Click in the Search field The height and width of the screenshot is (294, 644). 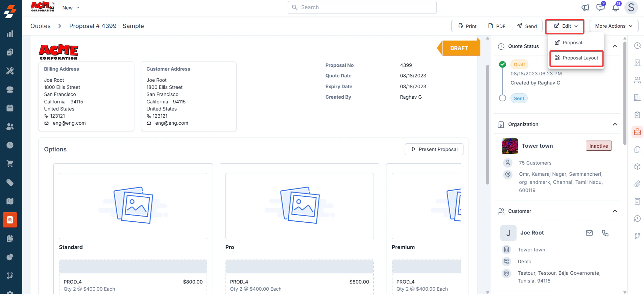(x=362, y=7)
